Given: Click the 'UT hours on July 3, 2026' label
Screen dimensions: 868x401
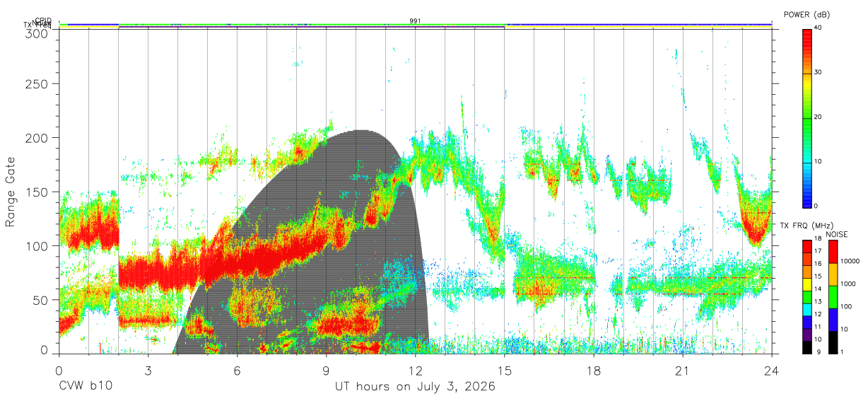Looking at the screenshot, I should [x=415, y=387].
